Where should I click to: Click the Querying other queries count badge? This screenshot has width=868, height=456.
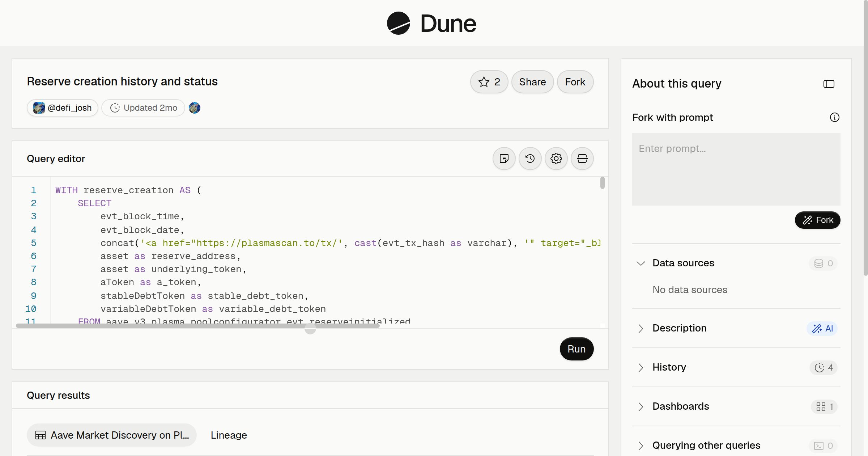tap(823, 446)
